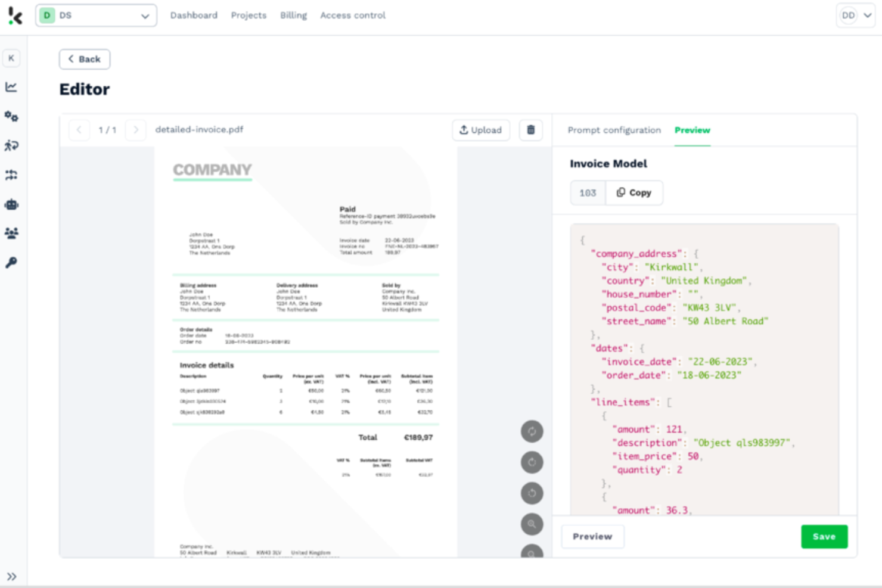
Task: Click the 1 / 1 page counter
Action: click(x=107, y=130)
